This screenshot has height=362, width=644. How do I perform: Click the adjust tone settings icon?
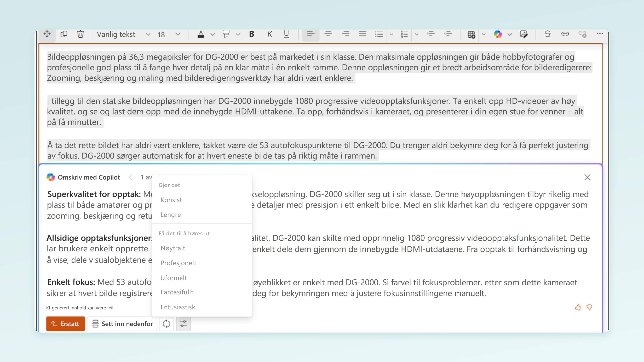point(183,324)
